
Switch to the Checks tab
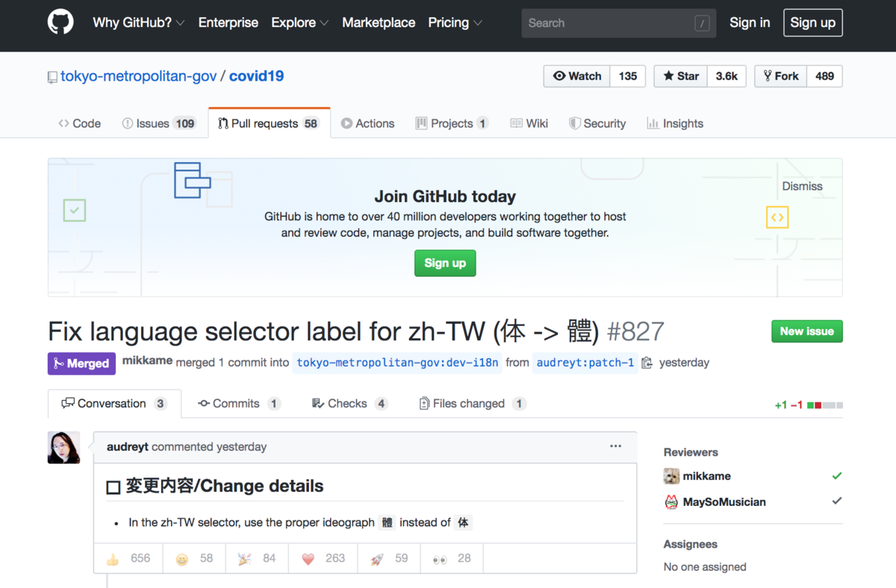[x=349, y=404]
